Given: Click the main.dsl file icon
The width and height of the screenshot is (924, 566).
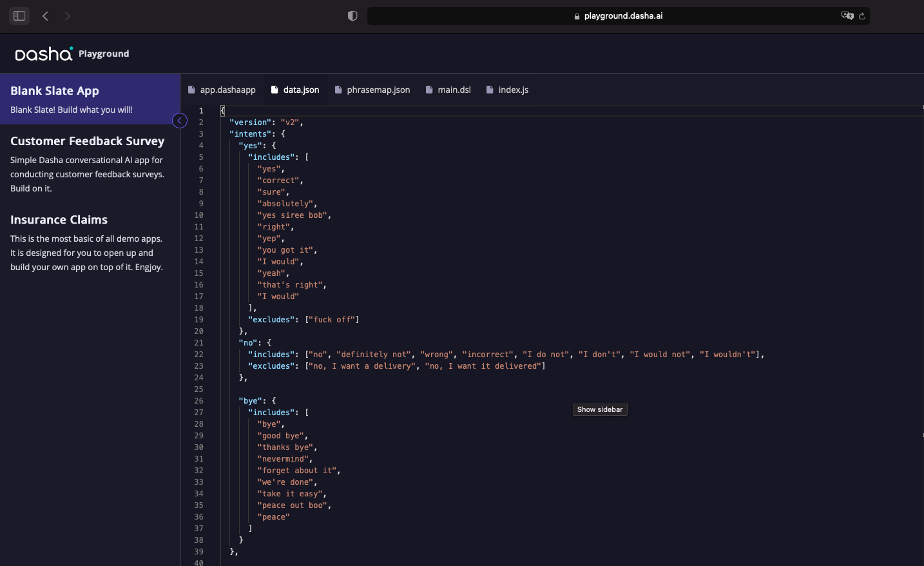Looking at the screenshot, I should click(x=429, y=90).
